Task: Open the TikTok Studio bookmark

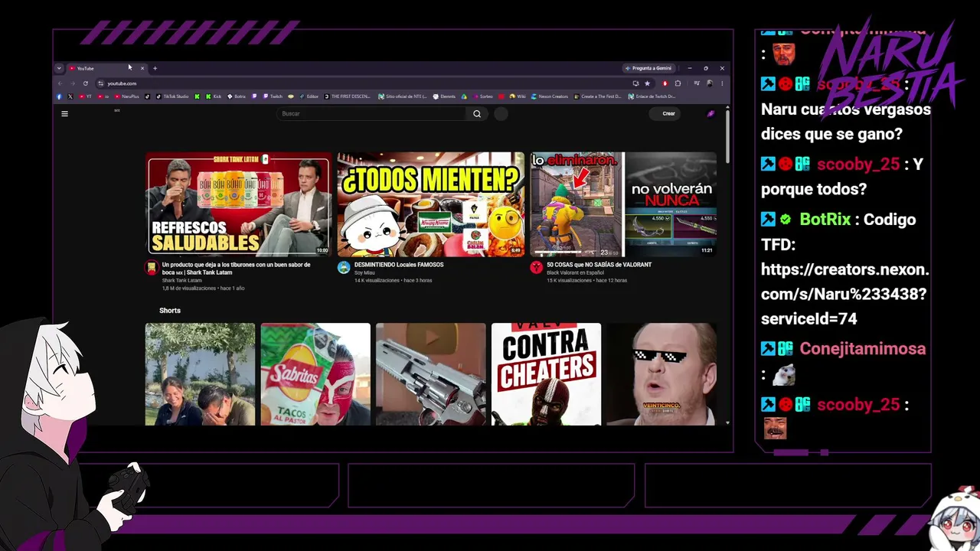Action: (172, 96)
